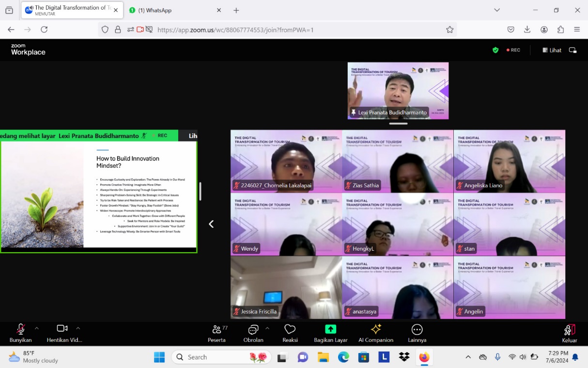Click the panel resize divider handle
The width and height of the screenshot is (588, 368).
[x=200, y=192]
